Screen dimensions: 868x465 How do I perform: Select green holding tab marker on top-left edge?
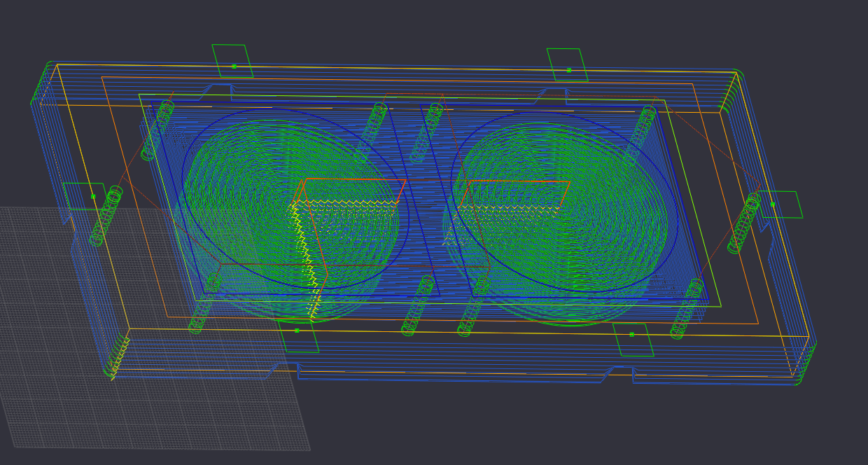pyautogui.click(x=233, y=66)
